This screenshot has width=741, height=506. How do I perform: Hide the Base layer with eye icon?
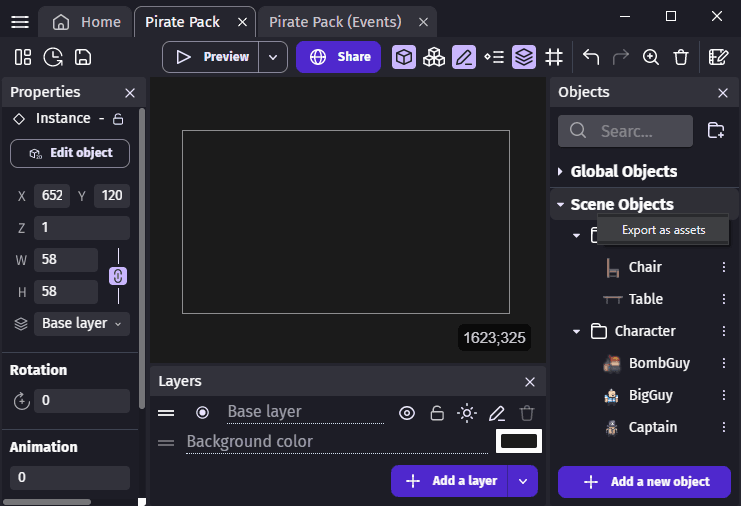click(407, 413)
